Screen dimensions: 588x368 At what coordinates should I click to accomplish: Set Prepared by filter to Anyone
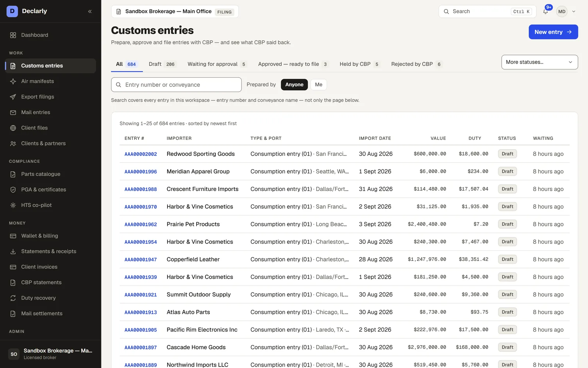tap(294, 85)
